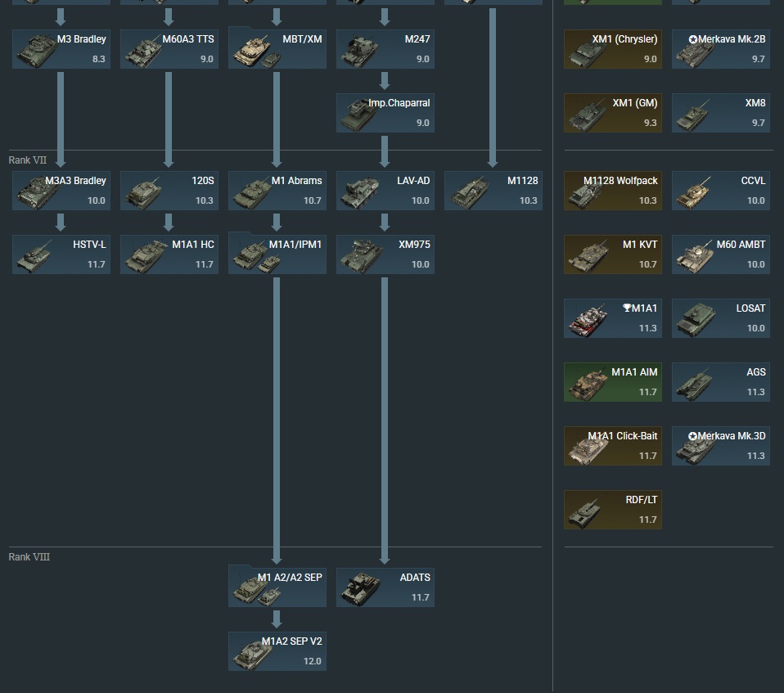Viewport: 784px width, 693px height.
Task: Expand the M1 A2/A2 SEP group folder
Action: coord(277,586)
